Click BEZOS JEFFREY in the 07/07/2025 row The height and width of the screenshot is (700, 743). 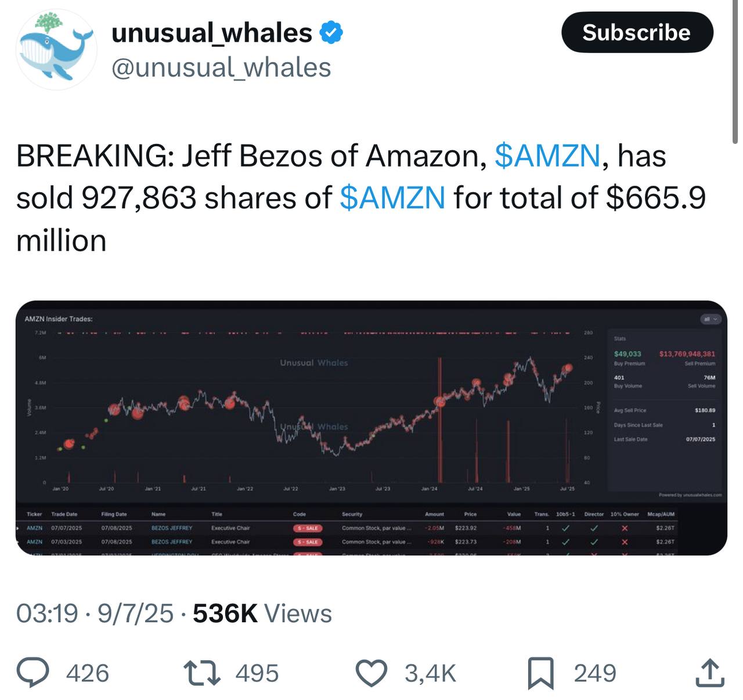172,528
